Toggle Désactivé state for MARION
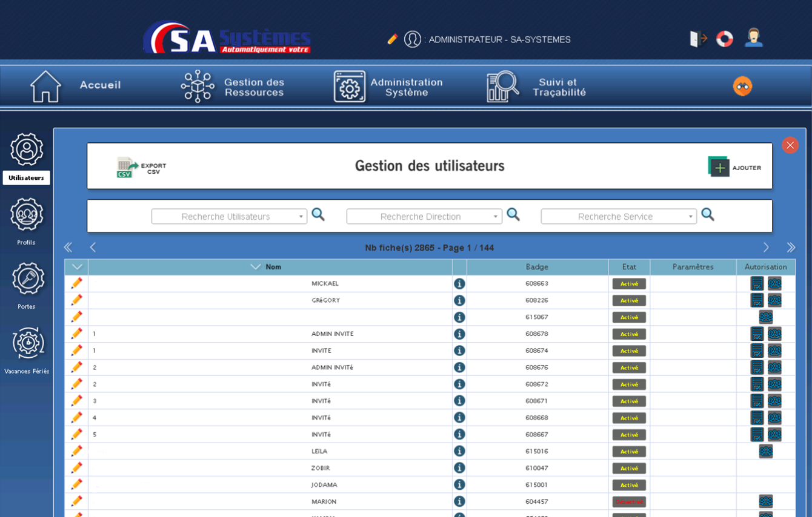Viewport: 812px width, 517px height. [629, 502]
